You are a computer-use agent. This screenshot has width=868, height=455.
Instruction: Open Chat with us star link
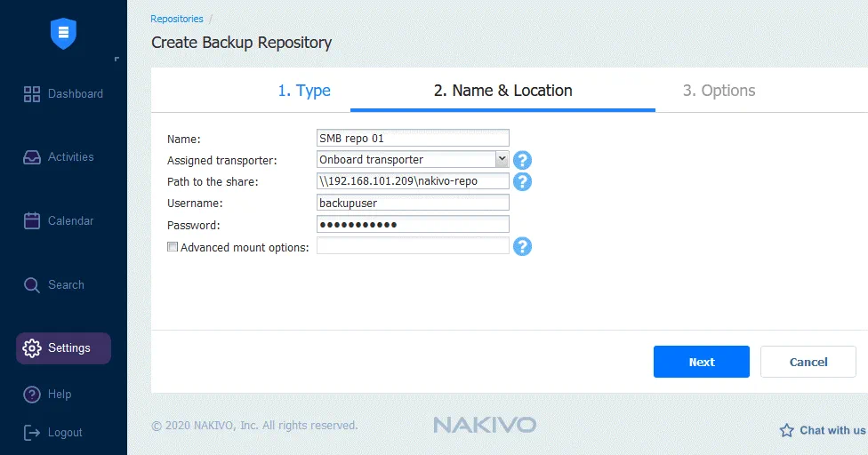tap(823, 430)
